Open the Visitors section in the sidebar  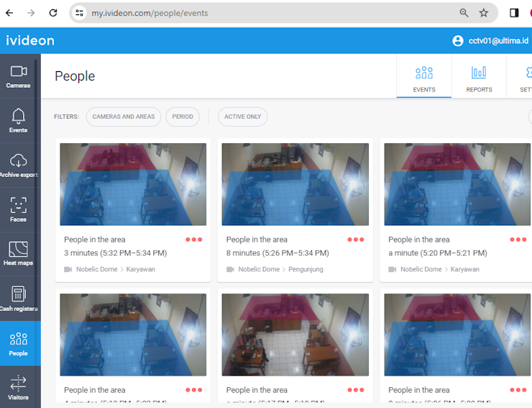18,387
